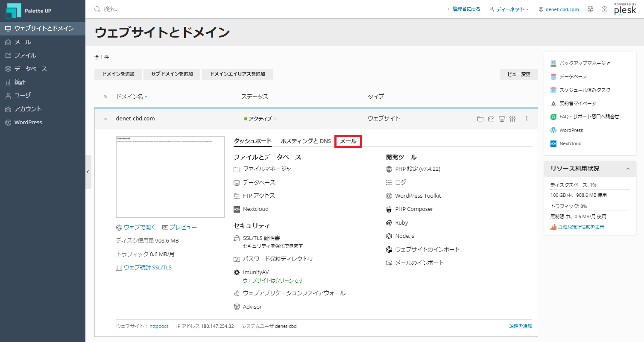Click the Advisor icon in top bar
The height and width of the screenshot is (342, 644).
(591, 9)
